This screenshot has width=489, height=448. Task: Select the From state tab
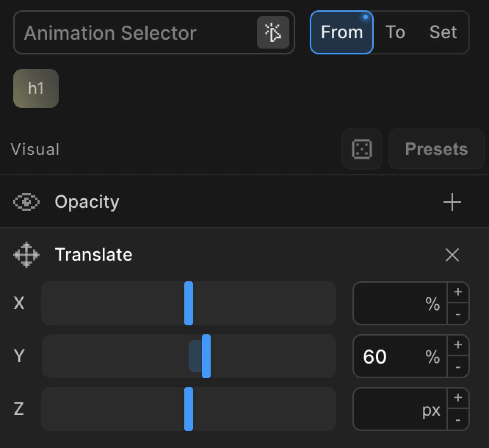click(341, 32)
